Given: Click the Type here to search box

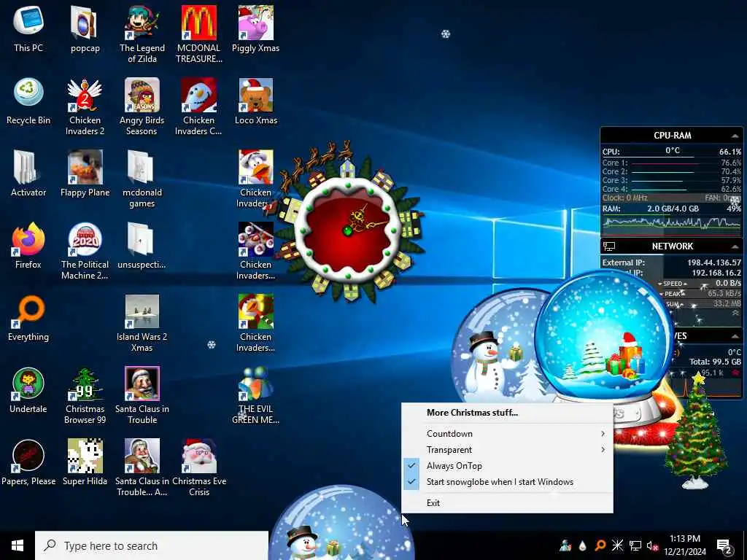Looking at the screenshot, I should (152, 545).
